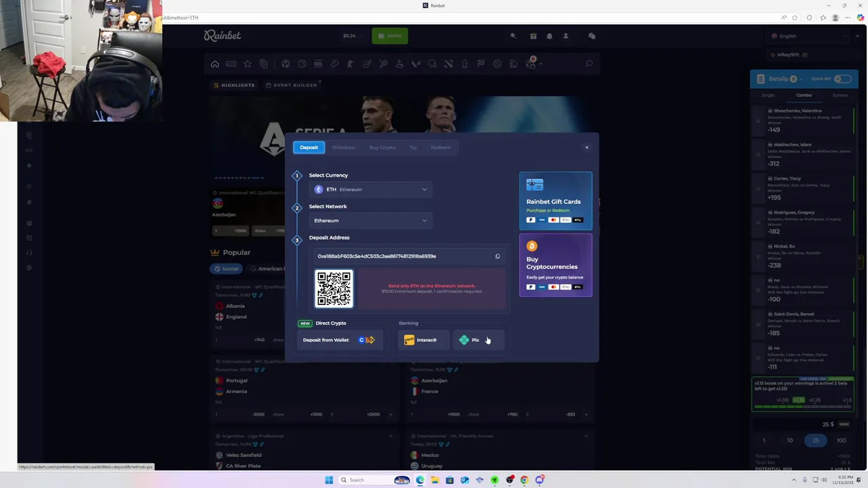Open the $0.24 balance dropdown

point(353,36)
